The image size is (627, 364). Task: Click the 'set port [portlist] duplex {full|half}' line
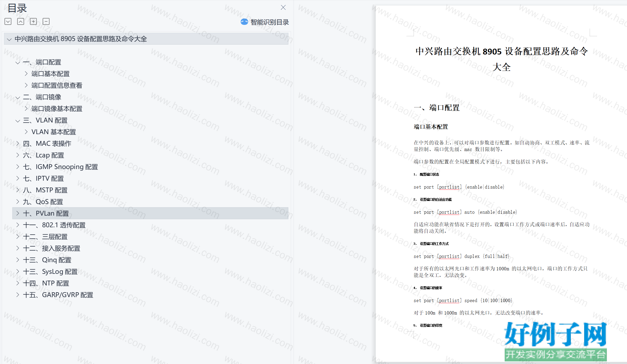tap(461, 256)
